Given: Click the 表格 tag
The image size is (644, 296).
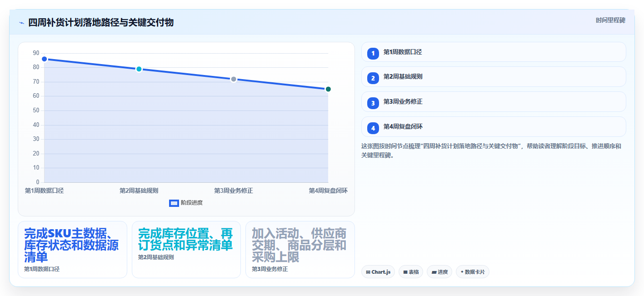Looking at the screenshot, I should [x=411, y=272].
